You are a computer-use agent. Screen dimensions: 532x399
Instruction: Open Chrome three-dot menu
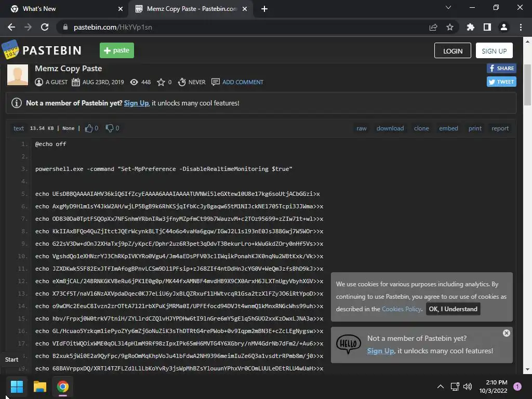click(x=521, y=27)
